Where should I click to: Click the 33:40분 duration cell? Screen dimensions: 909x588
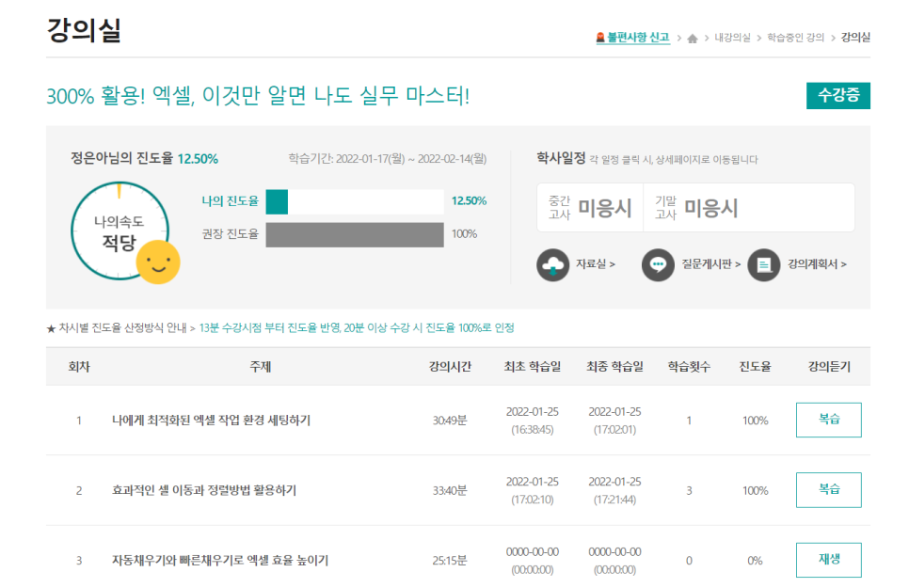pyautogui.click(x=449, y=490)
